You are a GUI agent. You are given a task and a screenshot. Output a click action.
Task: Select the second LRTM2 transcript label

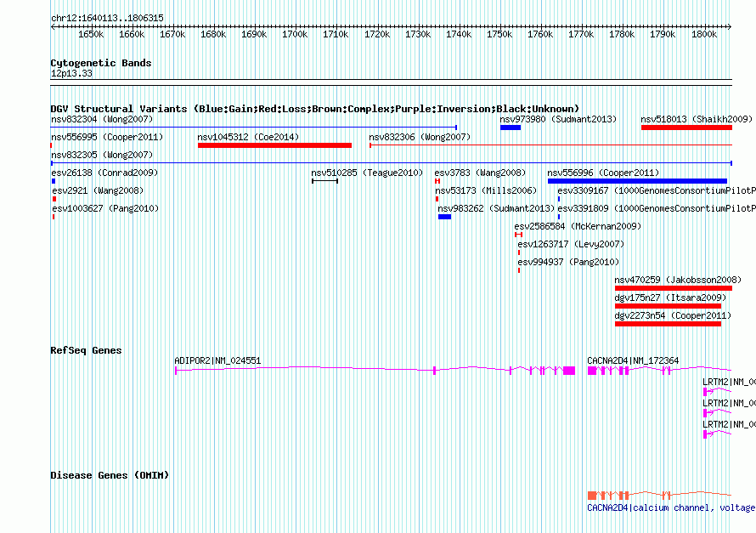pos(729,403)
